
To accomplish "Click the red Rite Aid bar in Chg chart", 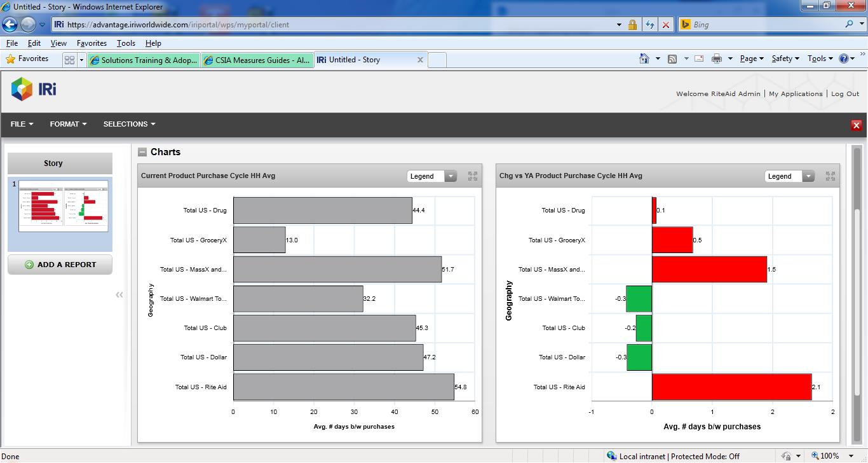I will click(731, 387).
